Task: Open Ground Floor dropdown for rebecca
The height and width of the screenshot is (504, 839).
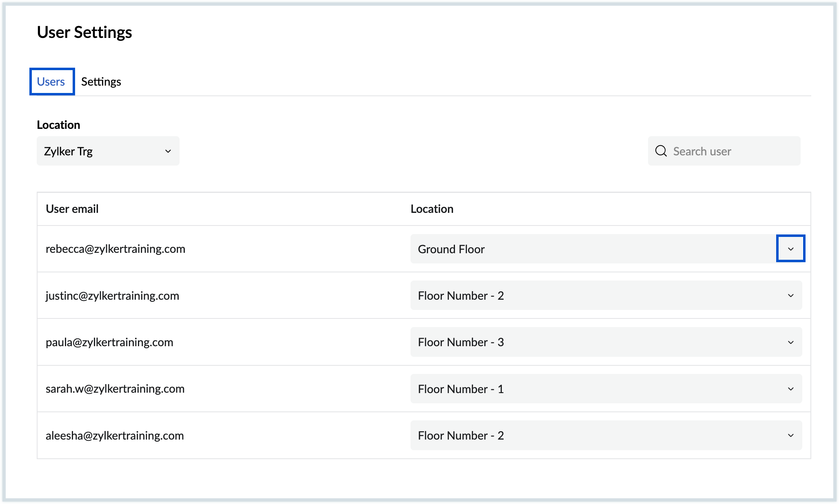Action: [x=592, y=249]
